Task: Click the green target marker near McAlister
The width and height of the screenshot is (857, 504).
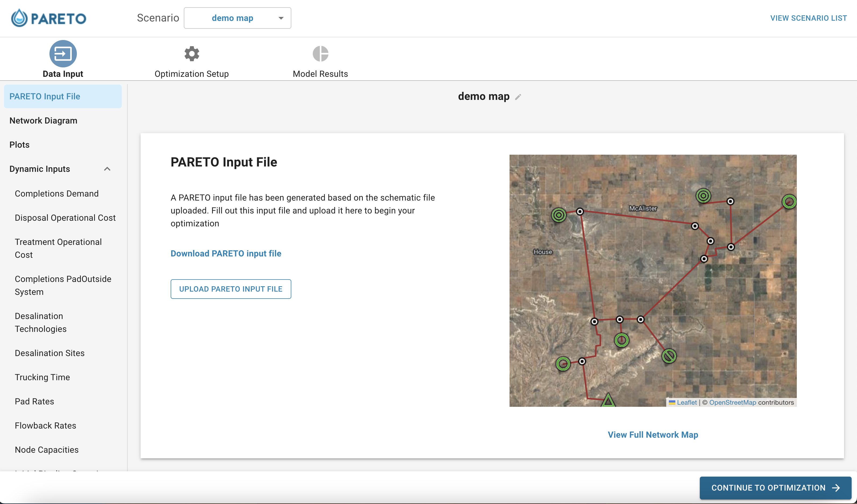Action: [x=703, y=196]
